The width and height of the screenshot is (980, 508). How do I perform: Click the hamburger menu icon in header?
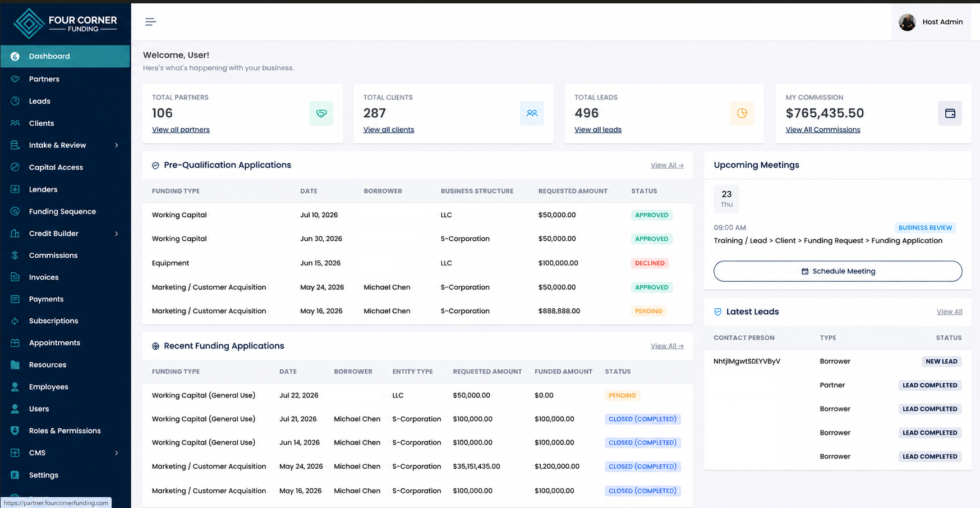click(150, 22)
